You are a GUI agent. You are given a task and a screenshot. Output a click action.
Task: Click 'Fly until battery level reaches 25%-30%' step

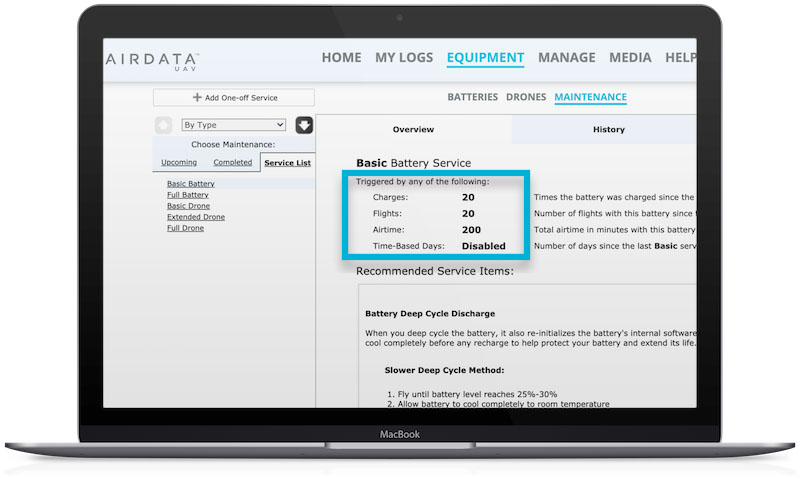point(477,395)
